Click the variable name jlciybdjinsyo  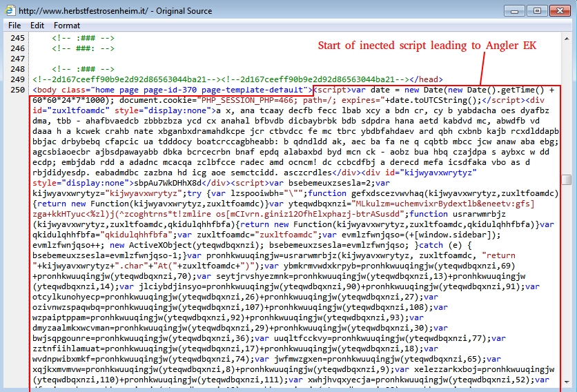point(170,286)
